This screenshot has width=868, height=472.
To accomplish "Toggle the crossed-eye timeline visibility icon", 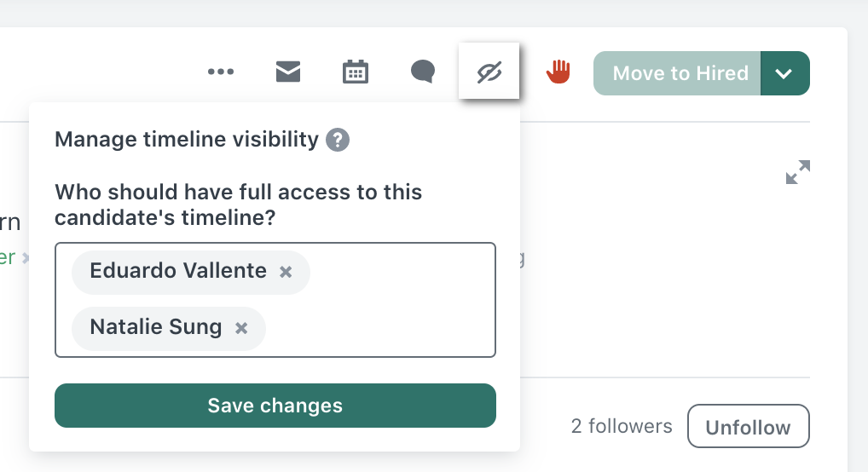I will pos(489,72).
